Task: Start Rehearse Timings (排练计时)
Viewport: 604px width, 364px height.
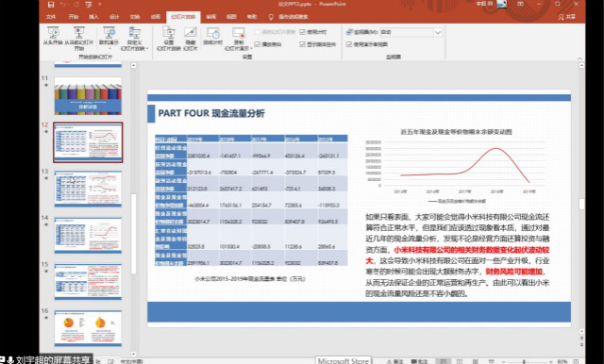Action: pyautogui.click(x=212, y=36)
